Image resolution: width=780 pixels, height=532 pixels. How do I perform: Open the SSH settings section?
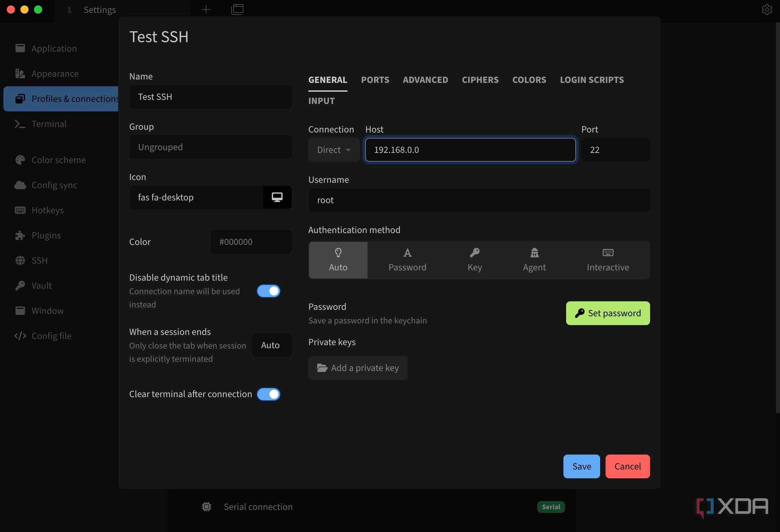pyautogui.click(x=61, y=261)
